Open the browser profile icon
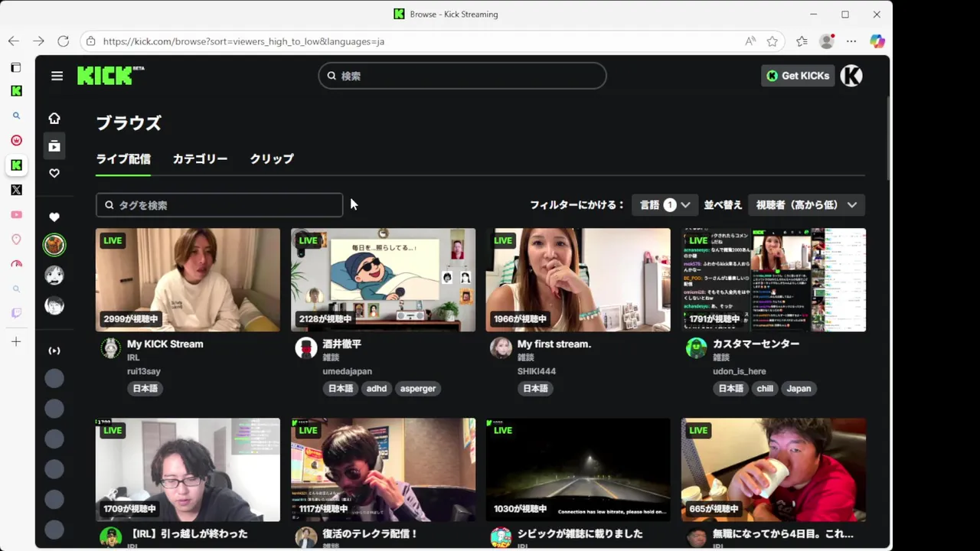This screenshot has width=980, height=551. coord(826,41)
